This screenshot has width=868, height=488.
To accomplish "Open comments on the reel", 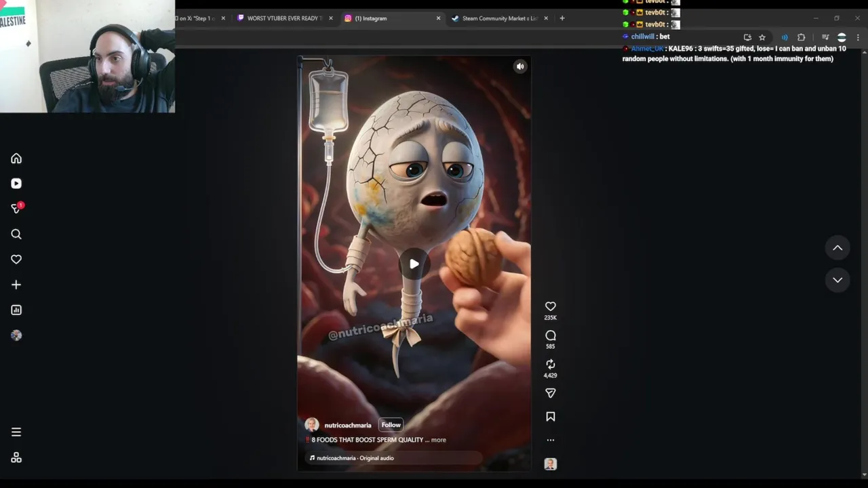I will 551,335.
